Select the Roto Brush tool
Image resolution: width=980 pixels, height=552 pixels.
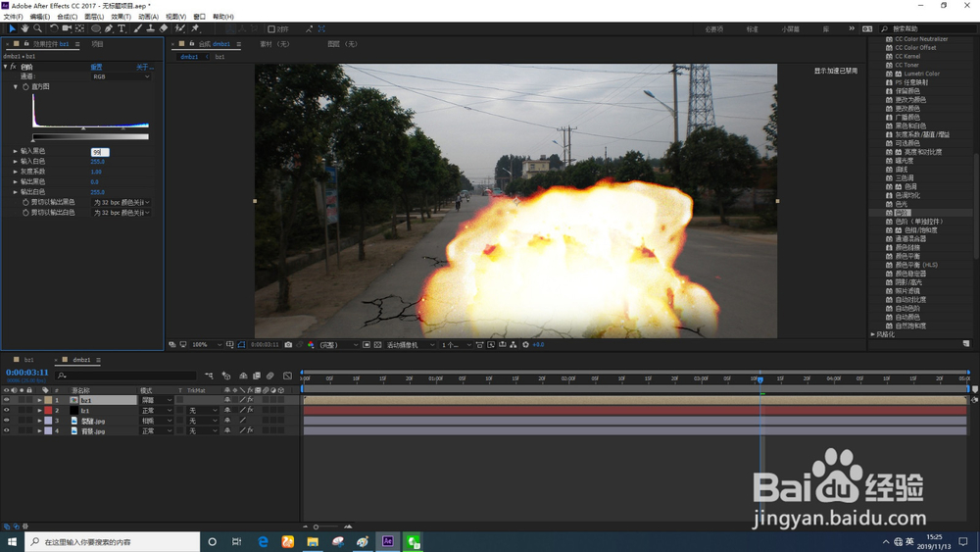point(180,28)
